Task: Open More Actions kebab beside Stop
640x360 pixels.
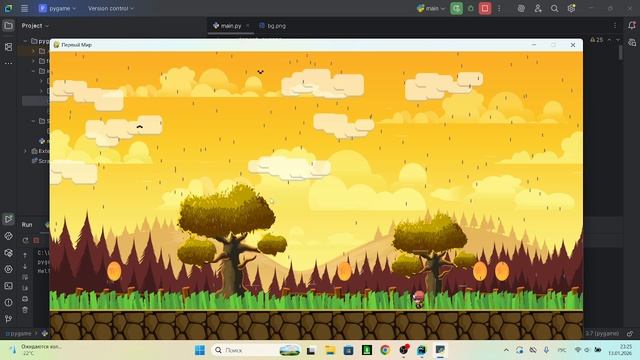Action: point(499,8)
